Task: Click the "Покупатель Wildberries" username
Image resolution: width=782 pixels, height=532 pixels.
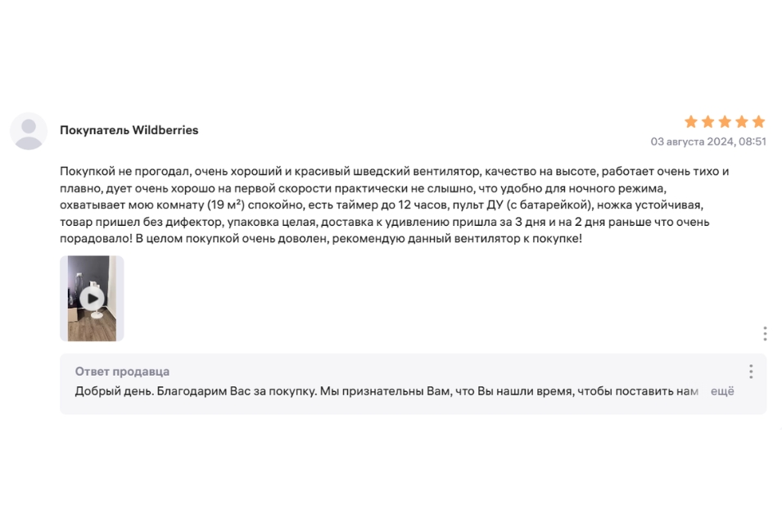Action: coord(129,130)
